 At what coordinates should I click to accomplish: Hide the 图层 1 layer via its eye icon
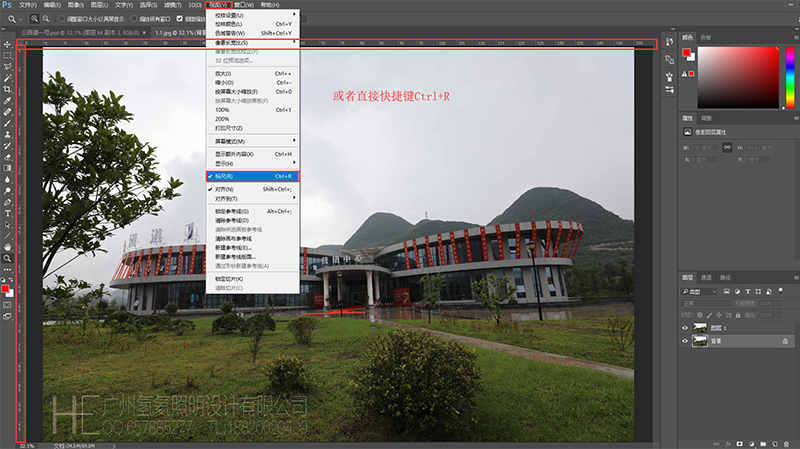point(686,327)
